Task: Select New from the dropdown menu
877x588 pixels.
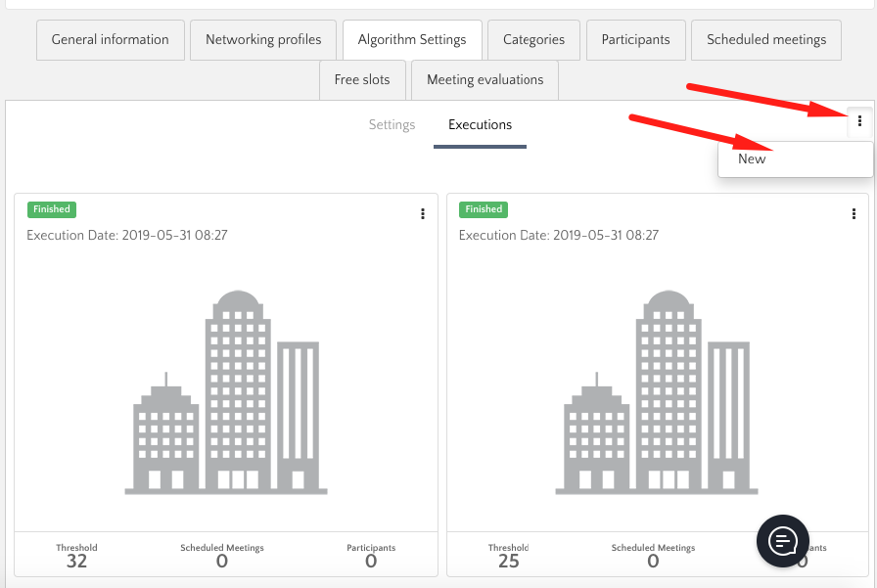Action: tap(752, 159)
